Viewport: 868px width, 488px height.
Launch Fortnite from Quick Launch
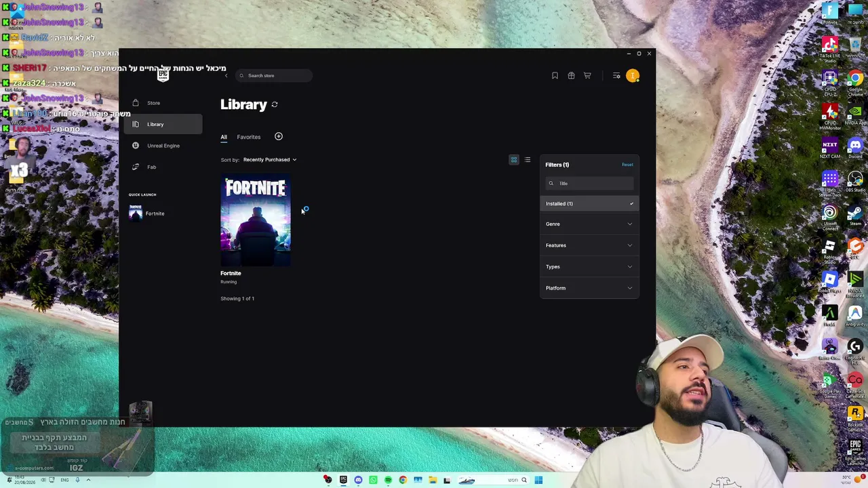coord(147,213)
